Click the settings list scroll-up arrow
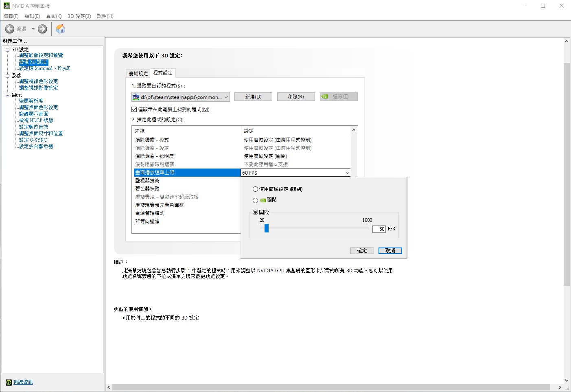The height and width of the screenshot is (392, 571). tap(354, 130)
